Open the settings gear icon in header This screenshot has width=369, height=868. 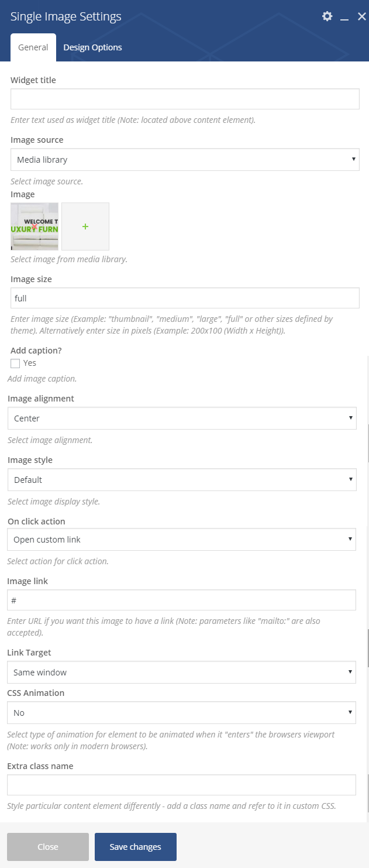(327, 16)
